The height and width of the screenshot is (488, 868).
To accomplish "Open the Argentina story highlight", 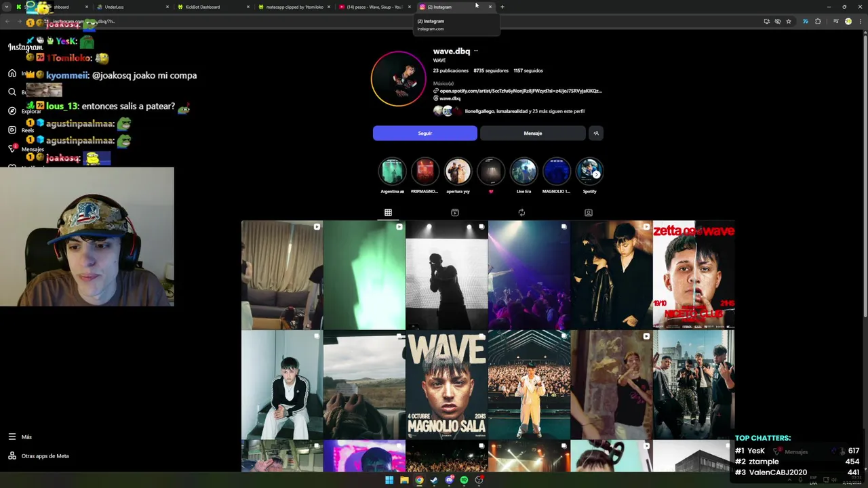I will [392, 171].
